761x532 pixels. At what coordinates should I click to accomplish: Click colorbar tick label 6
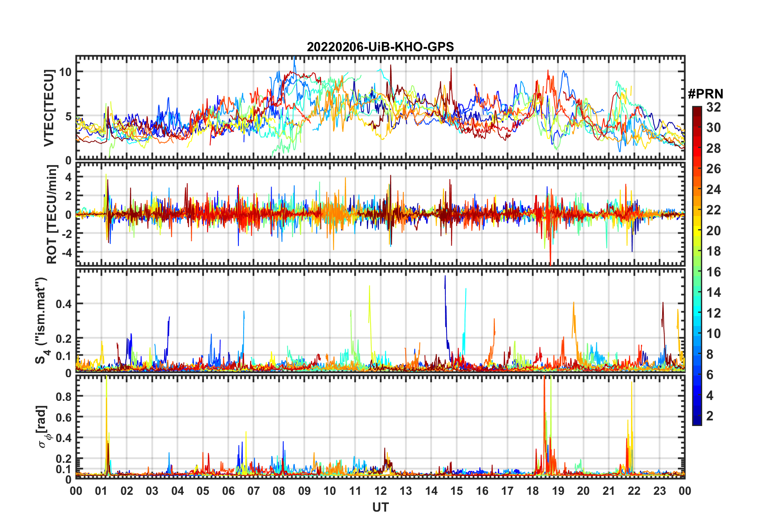point(710,375)
